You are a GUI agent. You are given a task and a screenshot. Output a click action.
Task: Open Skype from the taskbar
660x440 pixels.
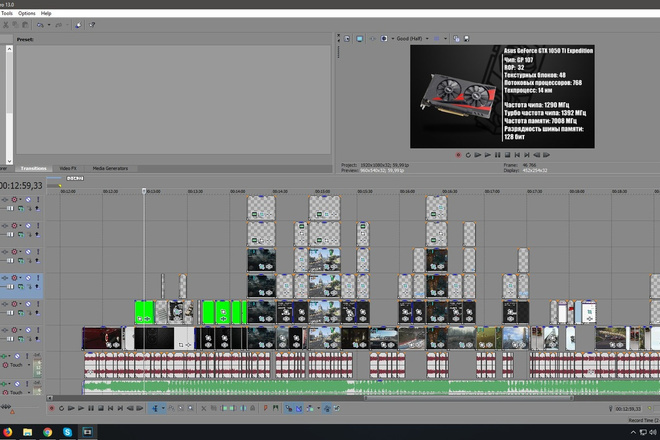point(67,432)
